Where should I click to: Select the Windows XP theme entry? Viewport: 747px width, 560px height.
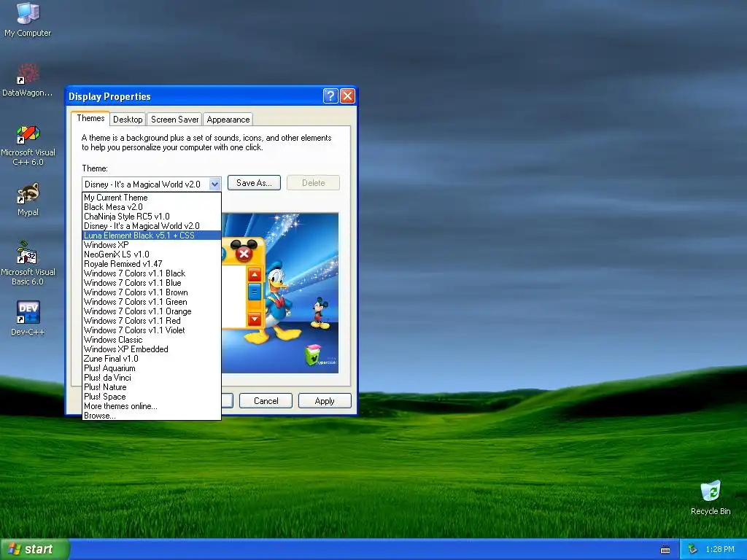(x=152, y=245)
